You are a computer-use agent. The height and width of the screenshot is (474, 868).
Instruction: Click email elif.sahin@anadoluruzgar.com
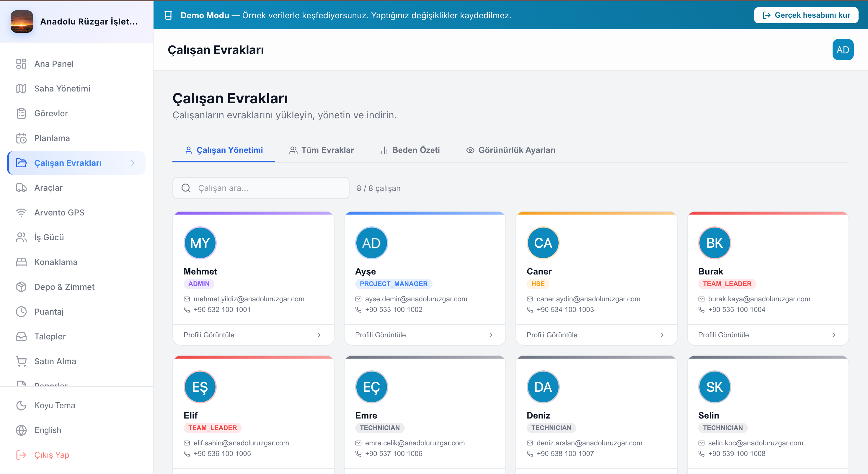(x=241, y=443)
